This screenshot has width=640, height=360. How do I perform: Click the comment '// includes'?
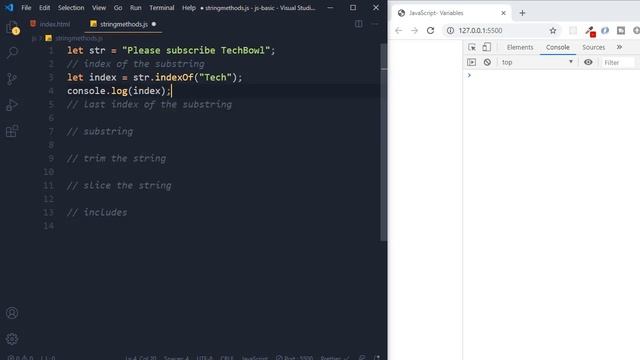click(97, 212)
